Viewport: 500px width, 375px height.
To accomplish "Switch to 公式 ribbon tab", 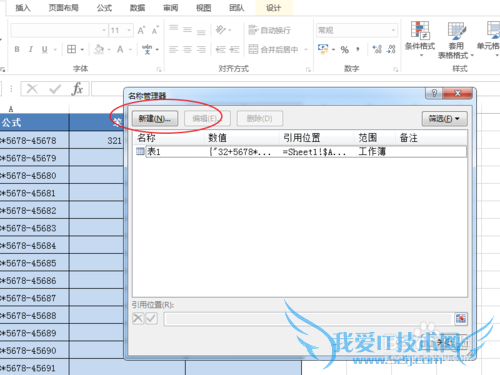I will (104, 8).
